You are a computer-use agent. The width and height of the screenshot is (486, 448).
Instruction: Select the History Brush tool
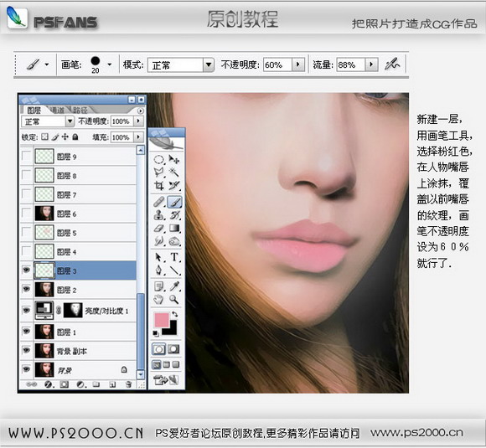tap(174, 215)
